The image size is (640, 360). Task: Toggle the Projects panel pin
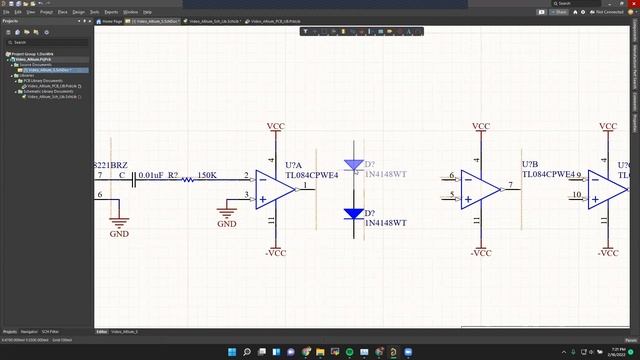coord(84,21)
